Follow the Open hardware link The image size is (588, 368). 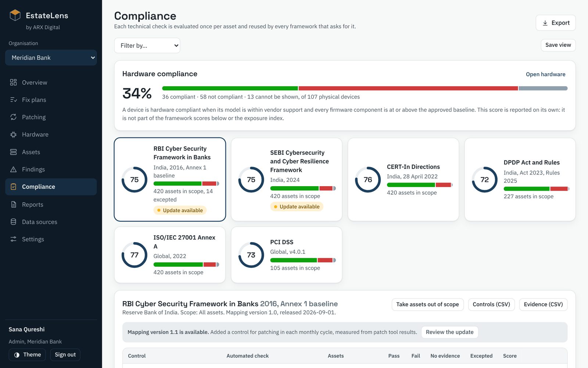coord(545,74)
